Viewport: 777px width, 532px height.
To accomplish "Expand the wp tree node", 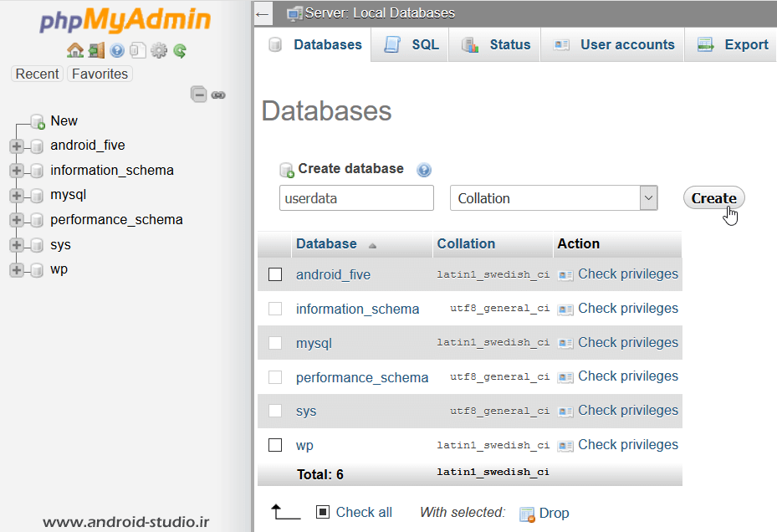I will click(17, 269).
